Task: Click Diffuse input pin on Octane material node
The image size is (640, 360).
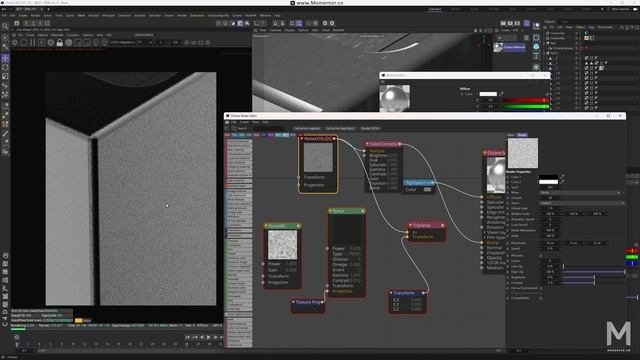Action: [482, 197]
